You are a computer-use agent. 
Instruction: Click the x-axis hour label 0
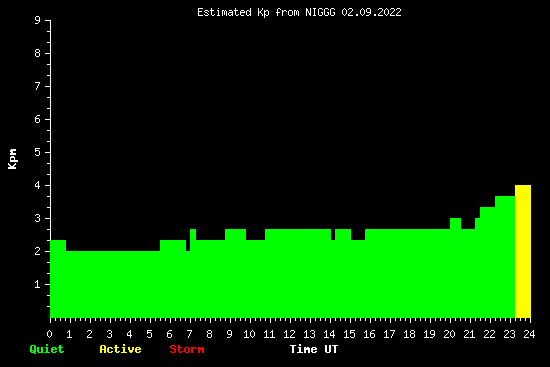(x=49, y=334)
